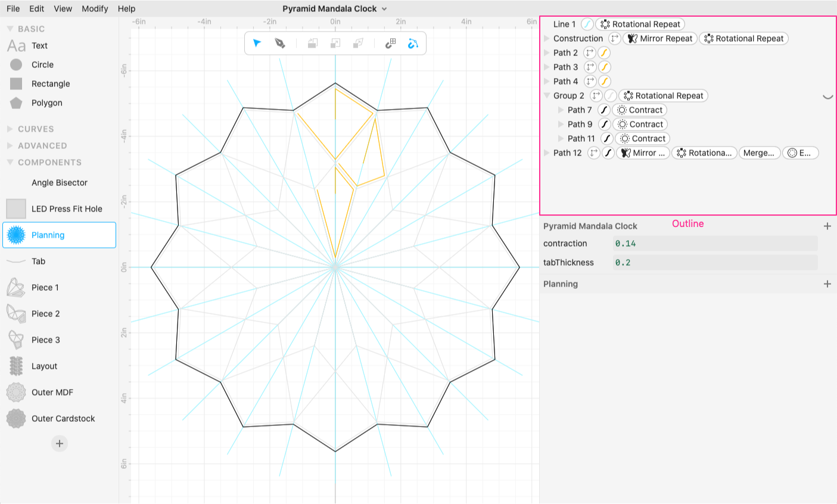Open the Edit menu
837x504 pixels.
pyautogui.click(x=37, y=8)
